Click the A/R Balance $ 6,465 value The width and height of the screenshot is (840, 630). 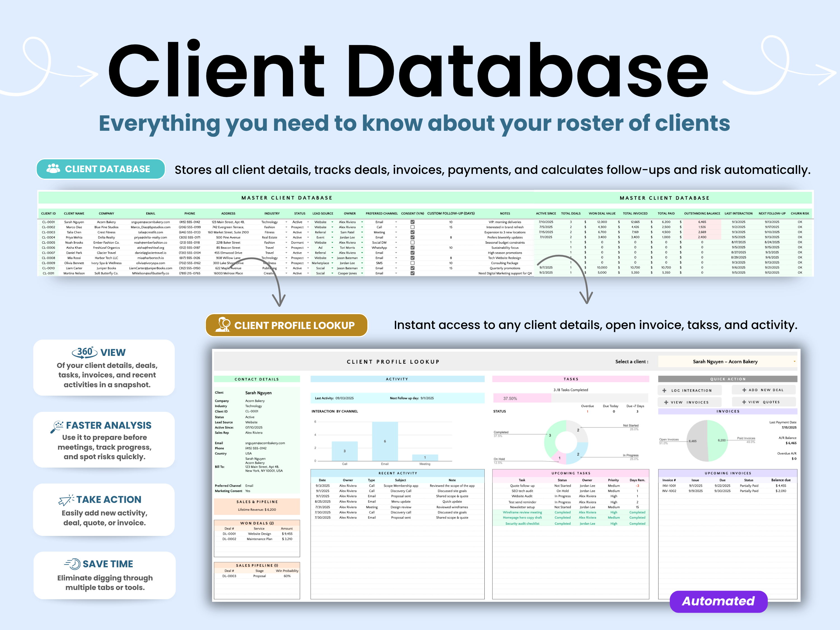(x=791, y=443)
